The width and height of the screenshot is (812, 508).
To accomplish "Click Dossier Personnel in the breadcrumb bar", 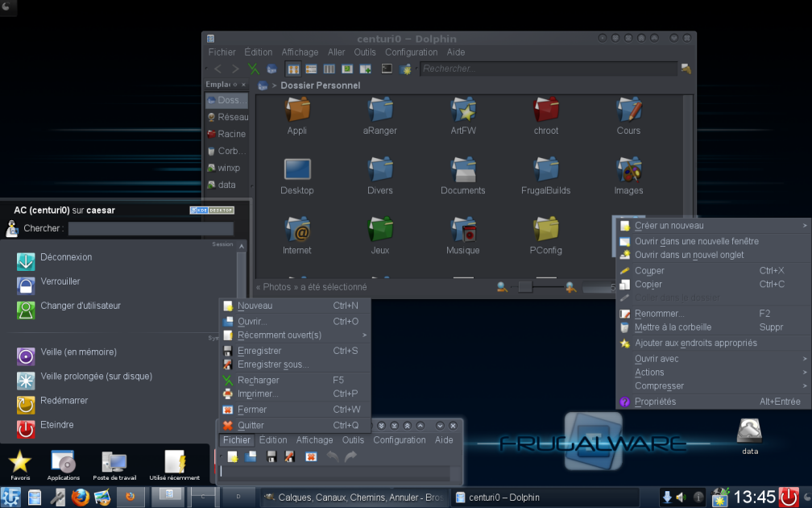I will [x=320, y=85].
